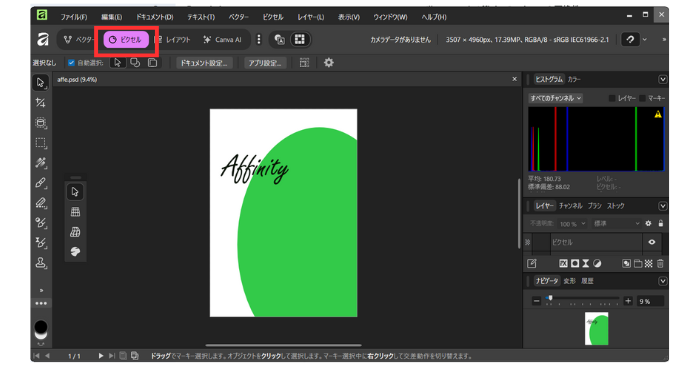Click the translate icon in top toolbar
The image size is (698, 365).
tap(280, 40)
